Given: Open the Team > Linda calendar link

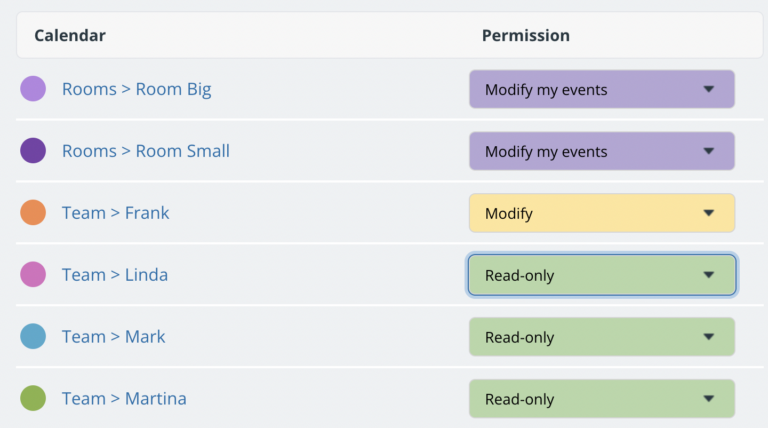Looking at the screenshot, I should tap(115, 275).
